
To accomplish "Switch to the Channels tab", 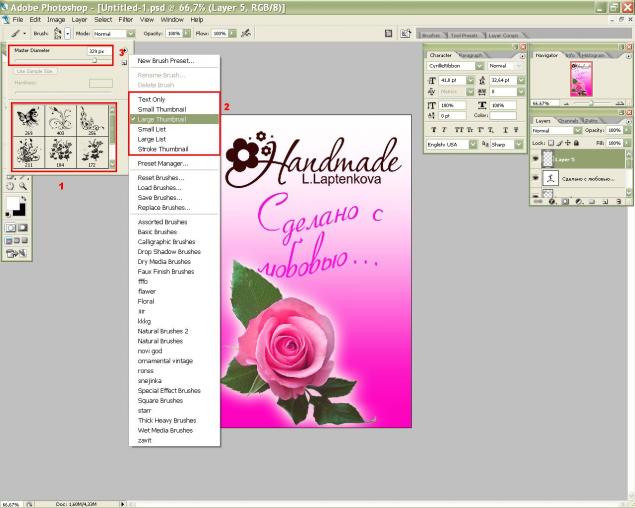I will pyautogui.click(x=568, y=120).
